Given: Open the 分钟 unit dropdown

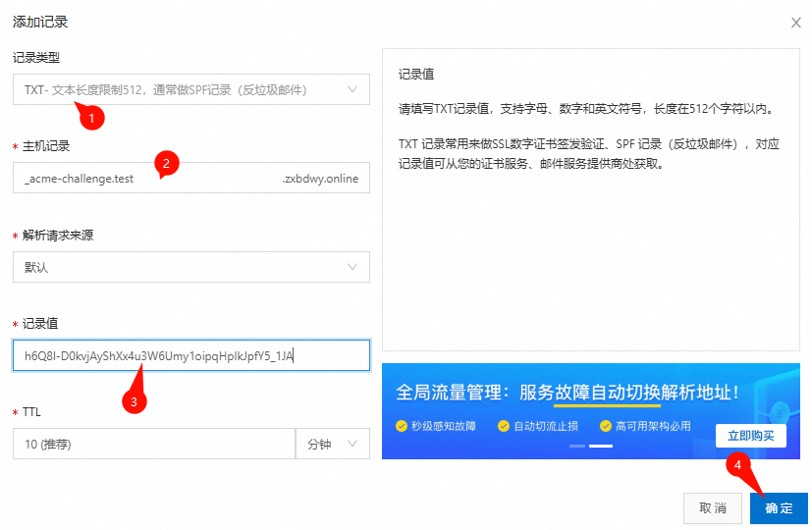Looking at the screenshot, I should point(332,444).
